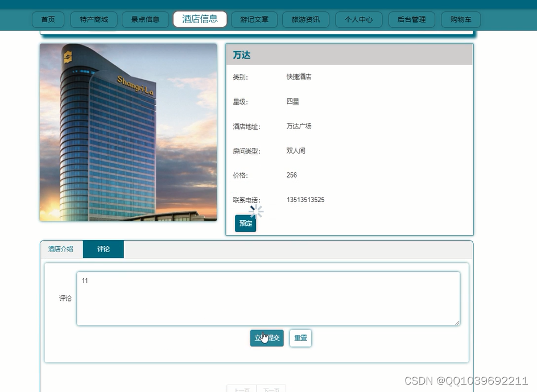
Task: Open the 购物车 navigation item
Action: pyautogui.click(x=461, y=19)
